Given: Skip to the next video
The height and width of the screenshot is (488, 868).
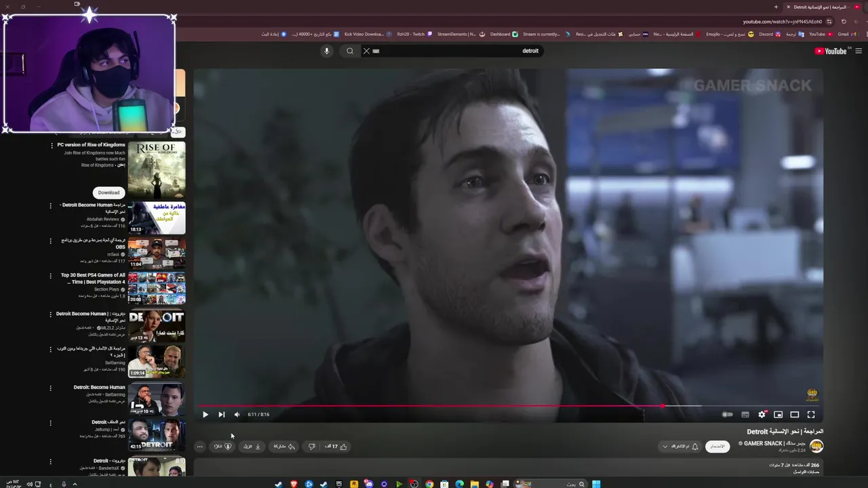Looking at the screenshot, I should (x=221, y=414).
